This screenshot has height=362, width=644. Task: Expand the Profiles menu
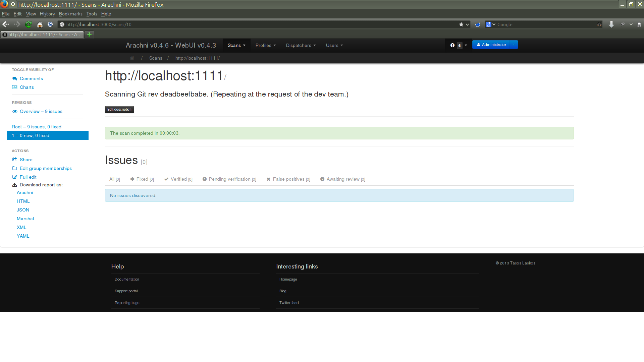266,45
